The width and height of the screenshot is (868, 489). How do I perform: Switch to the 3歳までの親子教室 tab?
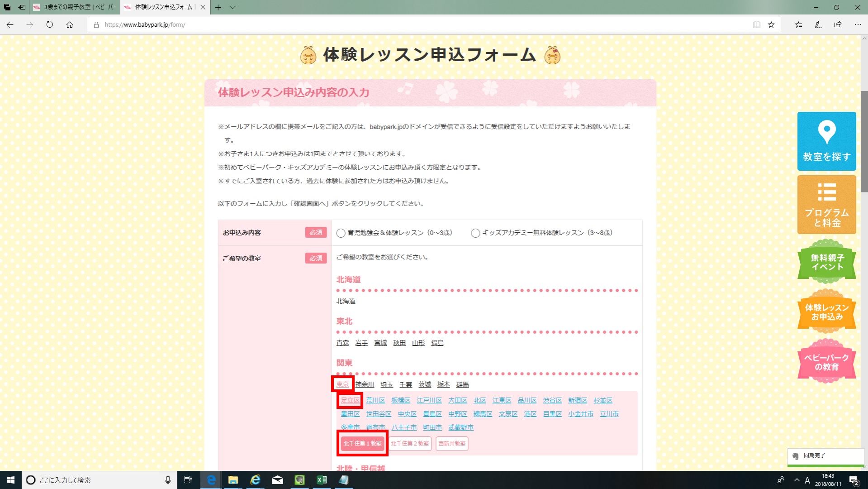[x=75, y=7]
